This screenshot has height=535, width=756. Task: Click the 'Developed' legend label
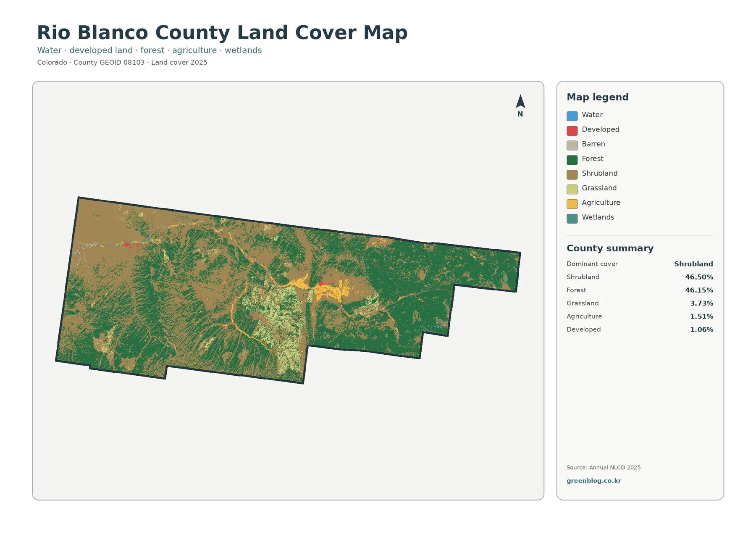(601, 129)
